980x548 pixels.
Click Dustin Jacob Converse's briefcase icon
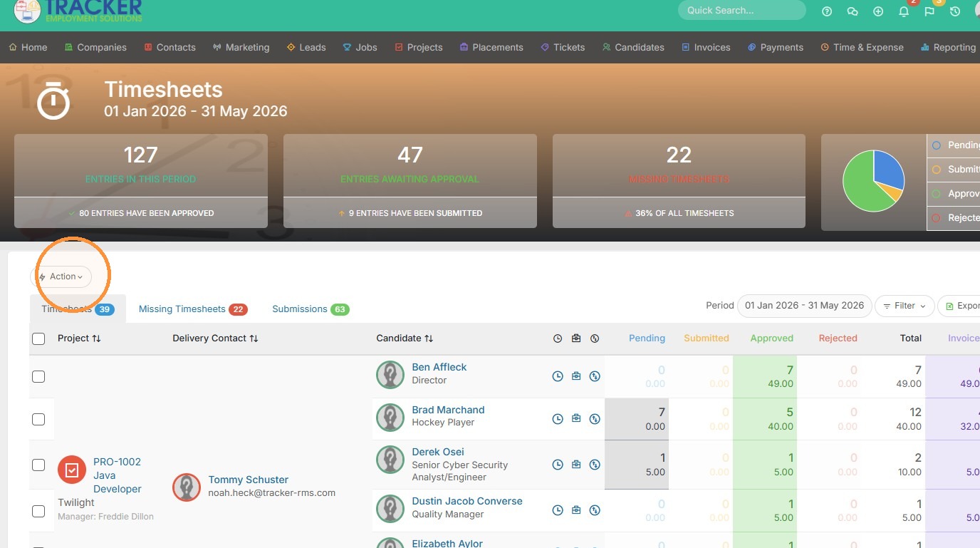point(576,510)
